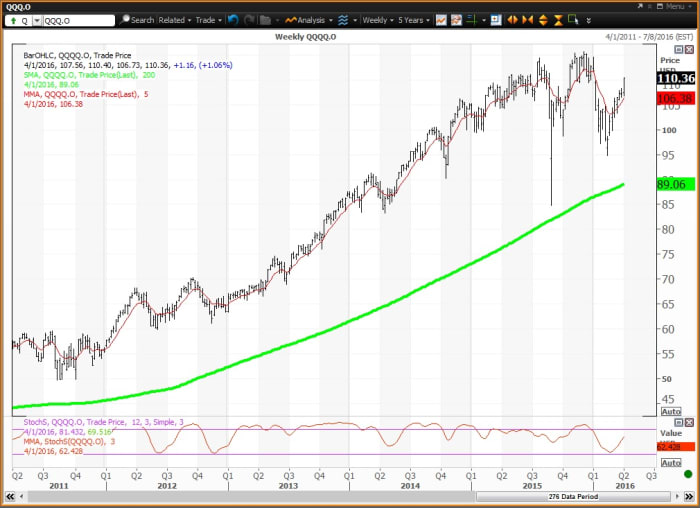The image size is (700, 508).
Task: Click the orange horizontal expand arrows icon
Action: 512,20
